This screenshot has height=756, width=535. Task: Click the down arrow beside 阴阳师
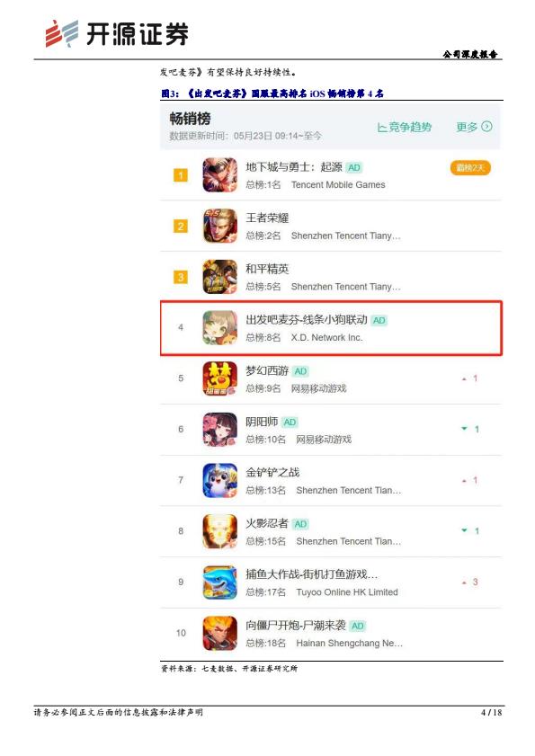[465, 429]
